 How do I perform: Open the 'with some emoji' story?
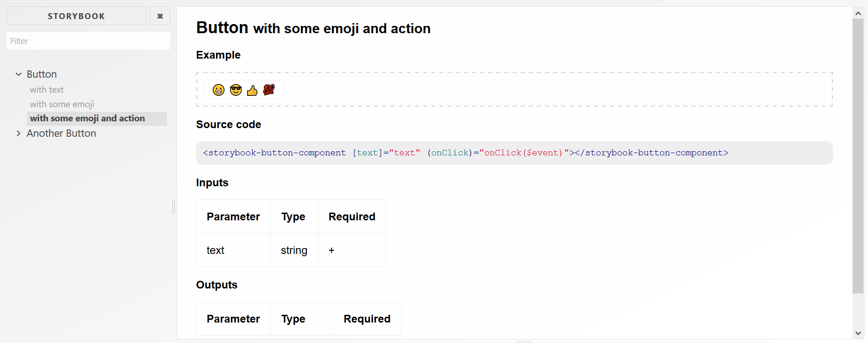pyautogui.click(x=62, y=104)
